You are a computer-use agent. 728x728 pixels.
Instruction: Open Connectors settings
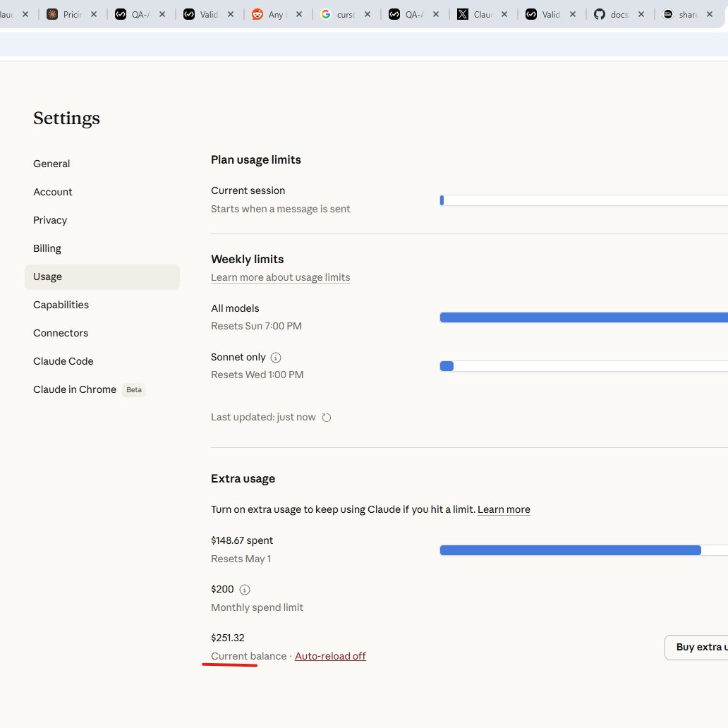[102, 334]
